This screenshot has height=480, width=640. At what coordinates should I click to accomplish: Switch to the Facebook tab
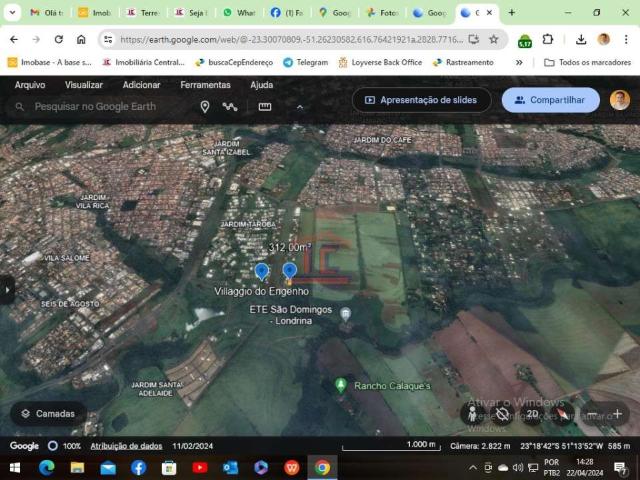[x=287, y=13]
